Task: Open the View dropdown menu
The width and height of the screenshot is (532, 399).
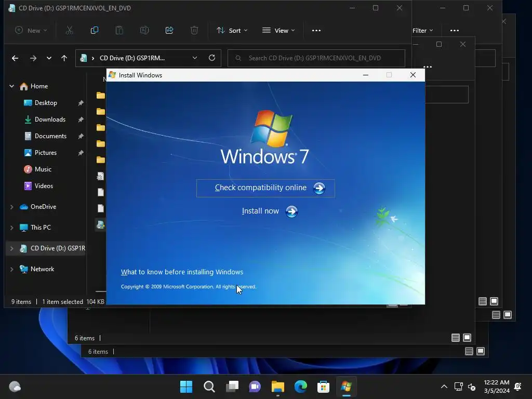Action: (x=278, y=30)
